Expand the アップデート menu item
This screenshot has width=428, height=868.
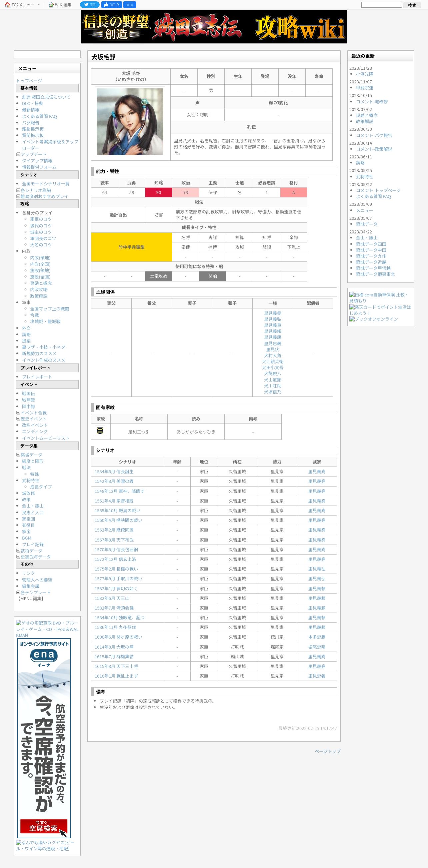click(x=18, y=154)
